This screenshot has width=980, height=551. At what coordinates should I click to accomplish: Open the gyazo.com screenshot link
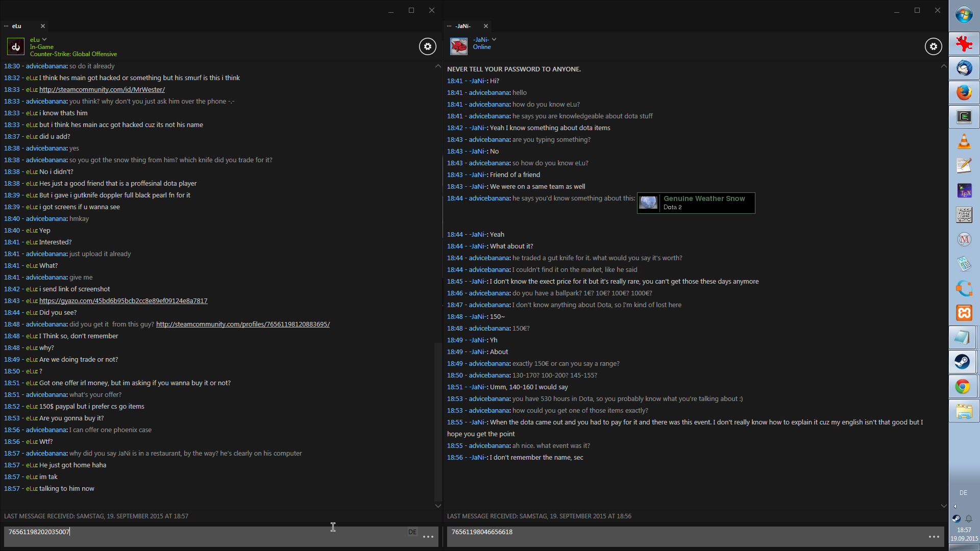click(123, 300)
